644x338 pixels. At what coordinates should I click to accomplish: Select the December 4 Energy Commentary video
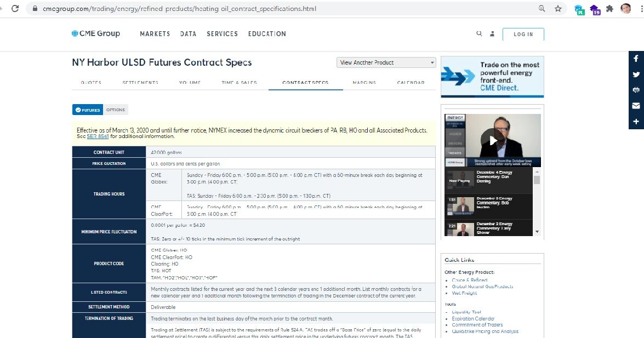(489, 181)
